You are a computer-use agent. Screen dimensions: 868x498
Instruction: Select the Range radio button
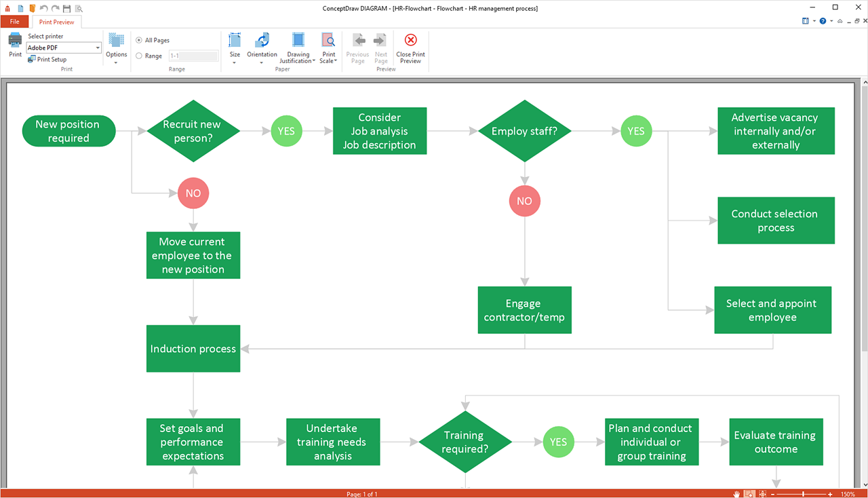139,56
